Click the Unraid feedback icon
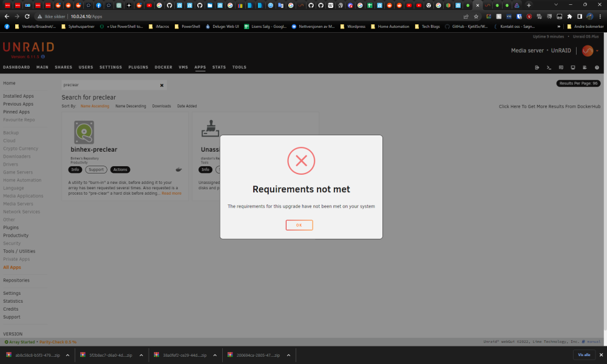This screenshot has width=607, height=364. (x=561, y=67)
